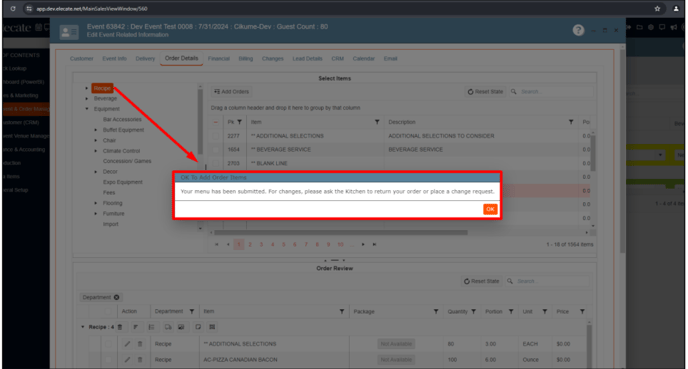Tick checkbox for BLANK LINE row 2703
Image resolution: width=688 pixels, height=369 pixels.
tap(215, 163)
